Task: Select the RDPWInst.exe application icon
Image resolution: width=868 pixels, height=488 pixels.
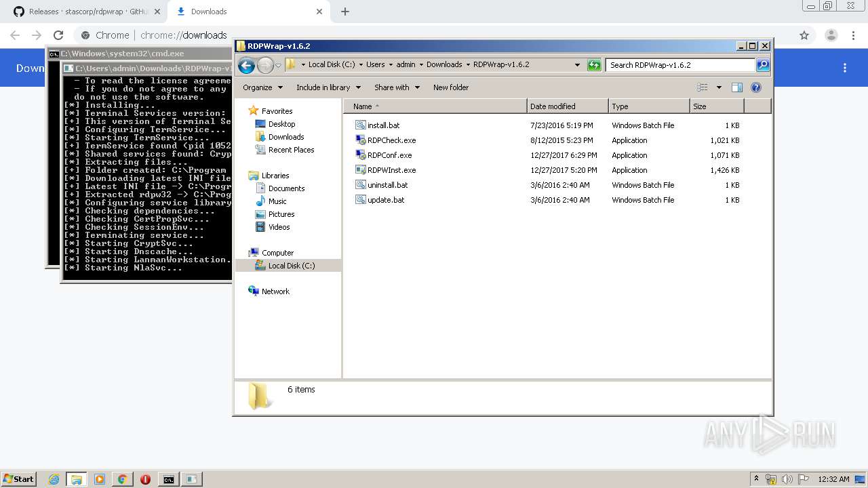Action: coord(361,170)
